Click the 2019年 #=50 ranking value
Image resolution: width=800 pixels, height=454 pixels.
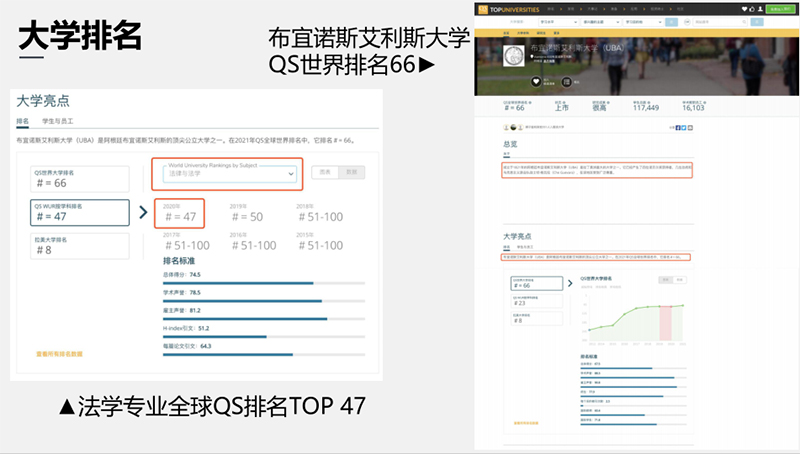tap(247, 217)
